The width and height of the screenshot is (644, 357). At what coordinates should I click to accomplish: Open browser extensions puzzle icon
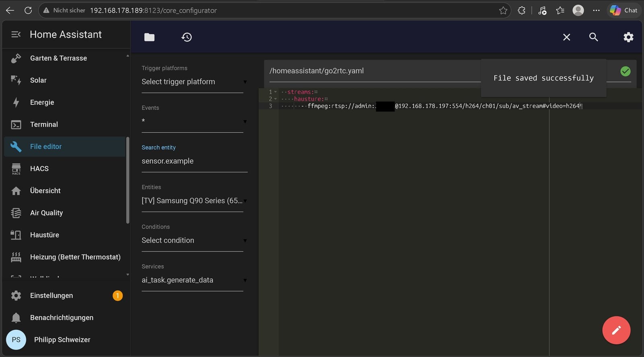(x=522, y=10)
